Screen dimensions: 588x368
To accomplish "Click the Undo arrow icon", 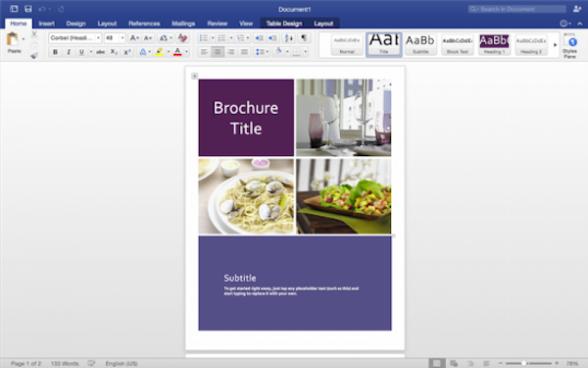I will coord(41,9).
